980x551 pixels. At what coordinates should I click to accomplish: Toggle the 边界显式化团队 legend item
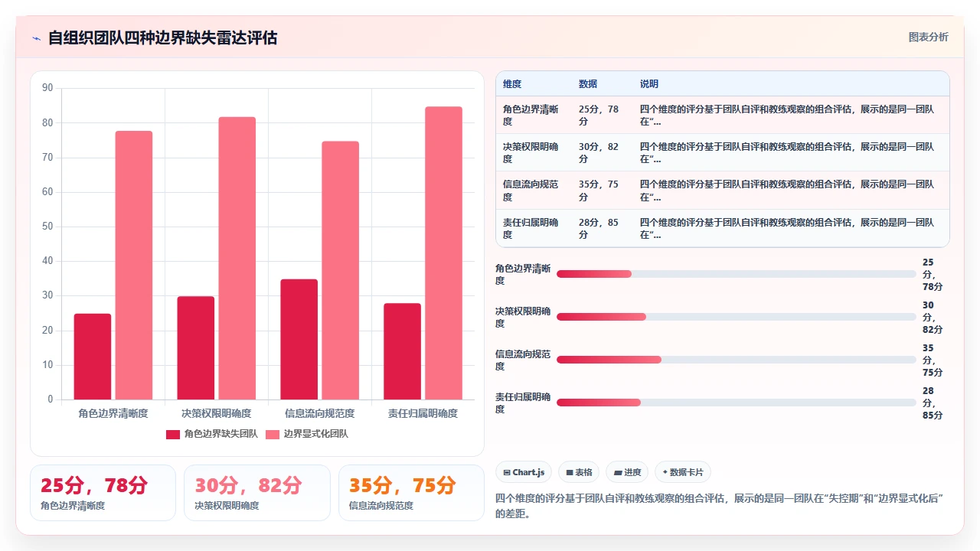click(x=306, y=434)
